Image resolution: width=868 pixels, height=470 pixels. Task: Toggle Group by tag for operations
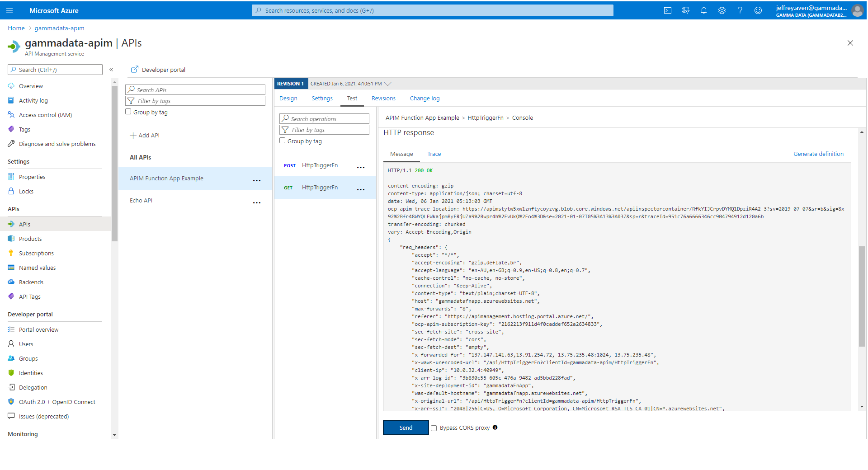(283, 141)
